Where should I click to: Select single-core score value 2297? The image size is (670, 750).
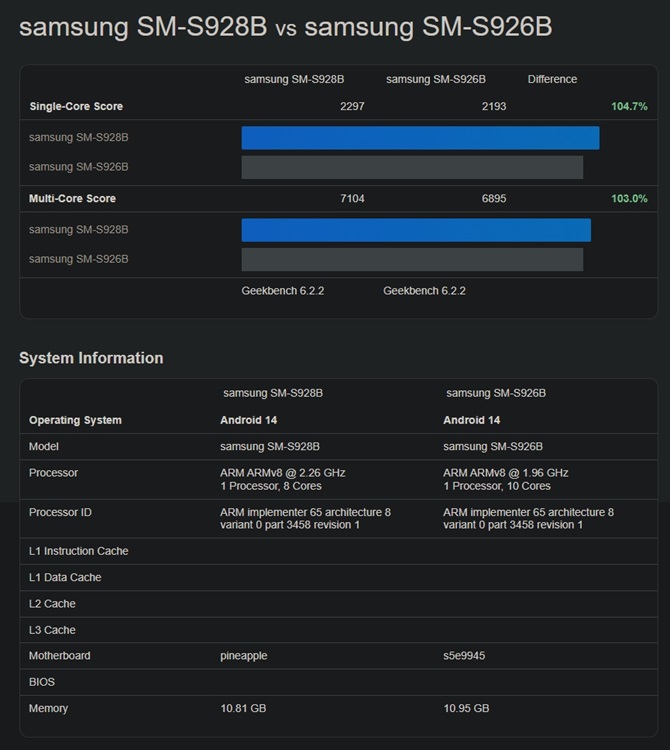click(352, 106)
